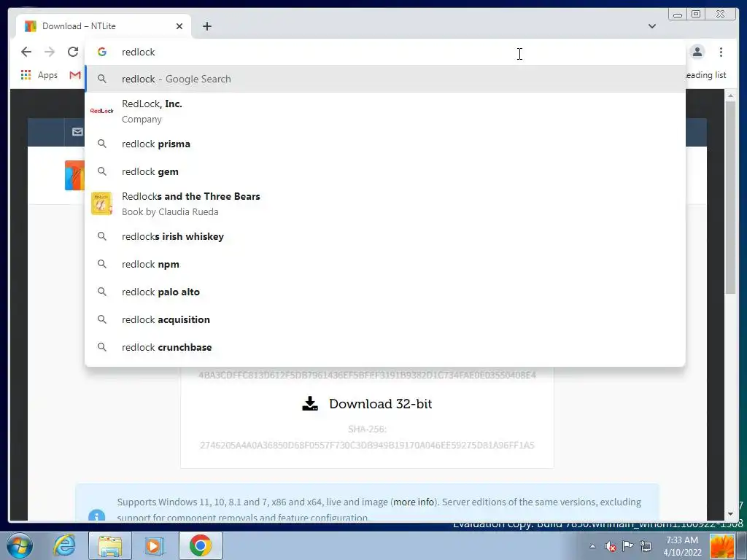Screen dimensions: 747x560
Task: Select the redlock prisma suggestion
Action: 385,144
